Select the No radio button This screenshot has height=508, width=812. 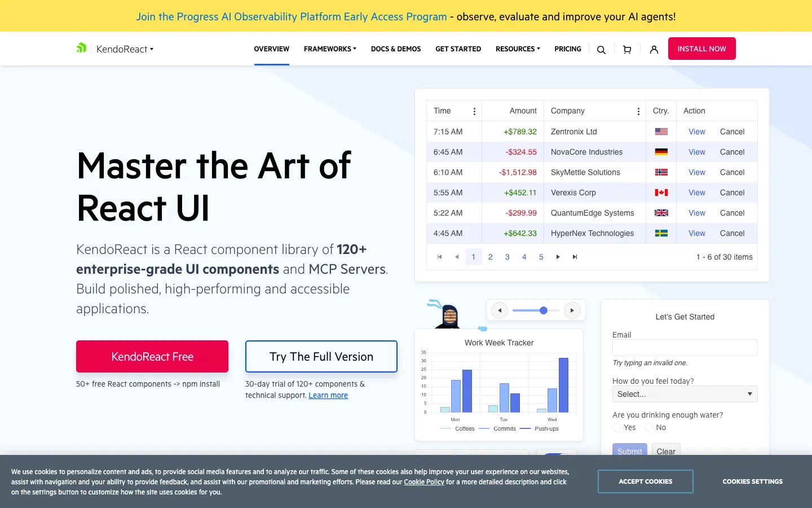(649, 428)
